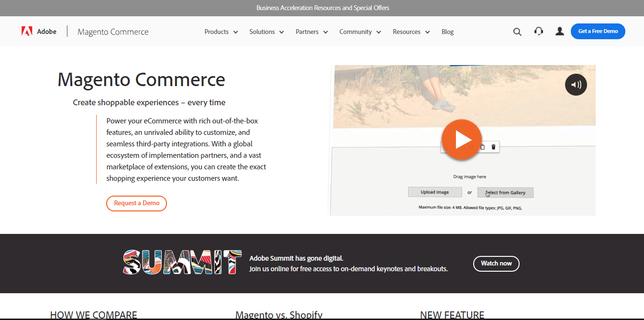644x320 pixels.
Task: Click 'Drag image here' text in video
Action: click(x=469, y=177)
